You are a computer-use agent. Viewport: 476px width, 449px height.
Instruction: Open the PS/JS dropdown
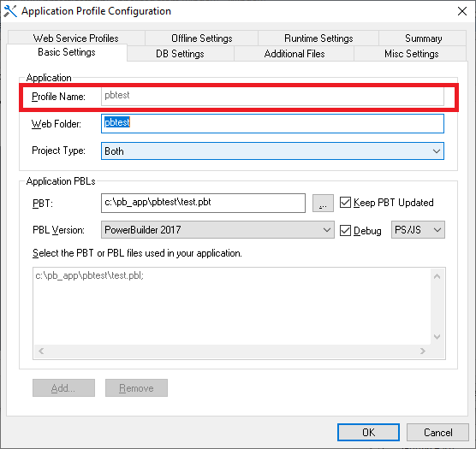(419, 230)
